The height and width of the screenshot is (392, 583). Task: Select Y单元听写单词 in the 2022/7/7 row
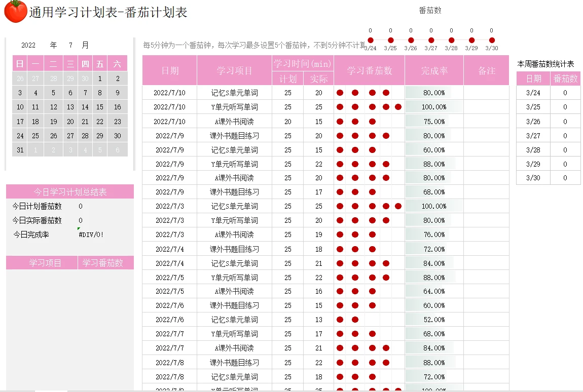pos(235,334)
